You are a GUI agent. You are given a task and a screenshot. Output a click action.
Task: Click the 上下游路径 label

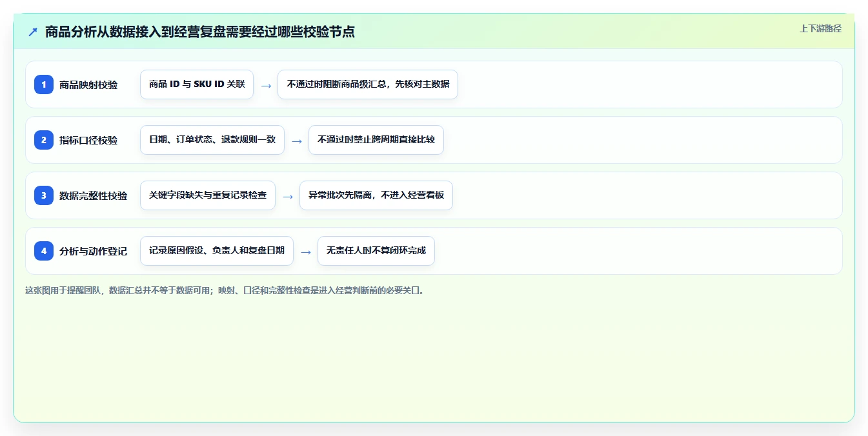820,28
